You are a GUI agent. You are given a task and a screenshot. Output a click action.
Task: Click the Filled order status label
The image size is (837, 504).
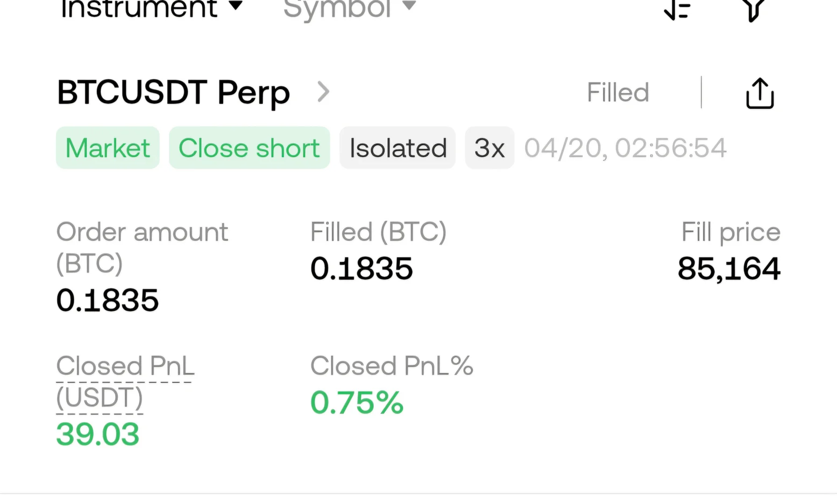coord(618,92)
